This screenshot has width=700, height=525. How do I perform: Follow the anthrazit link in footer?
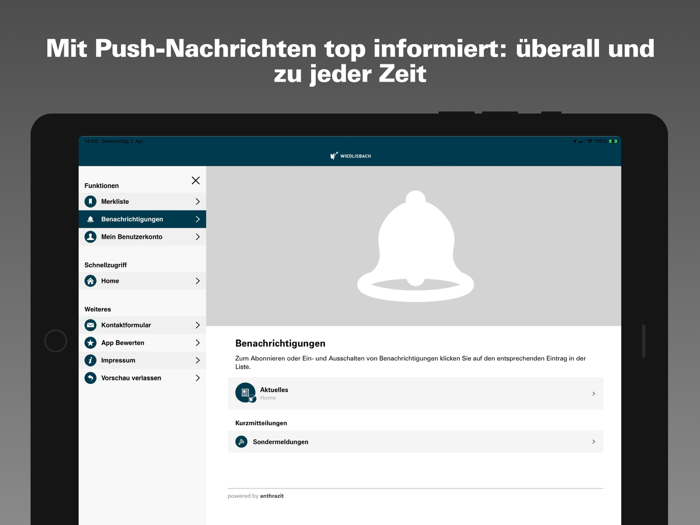[271, 496]
